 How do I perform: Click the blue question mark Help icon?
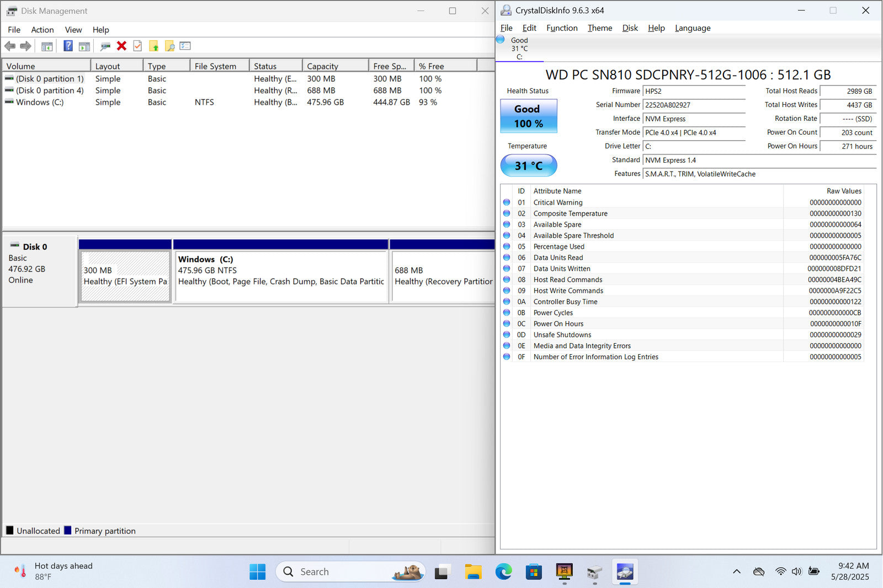click(68, 46)
